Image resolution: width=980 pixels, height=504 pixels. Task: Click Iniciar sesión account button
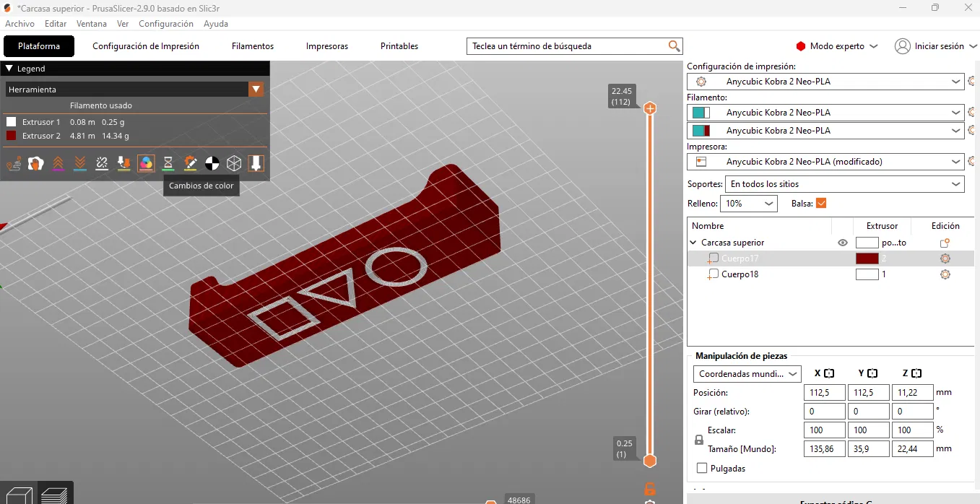(x=929, y=46)
